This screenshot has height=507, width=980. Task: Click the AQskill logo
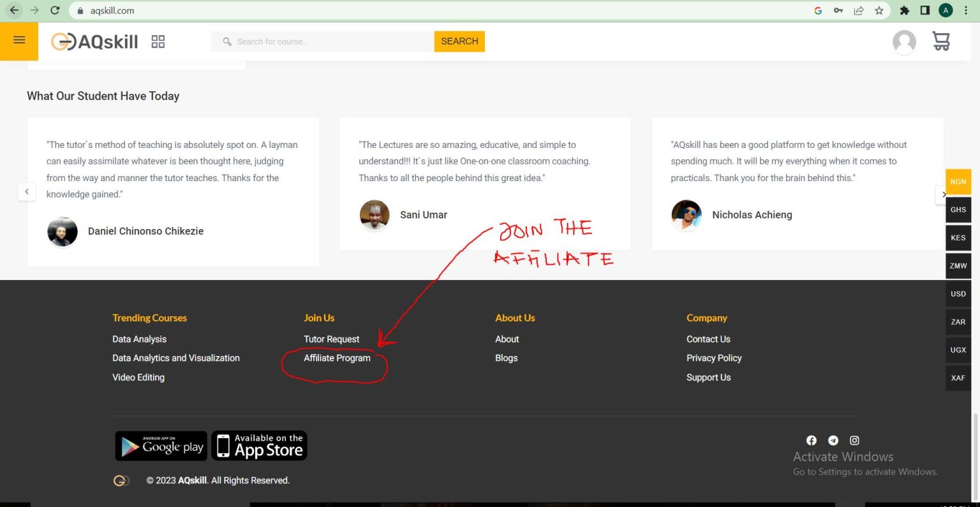point(94,41)
